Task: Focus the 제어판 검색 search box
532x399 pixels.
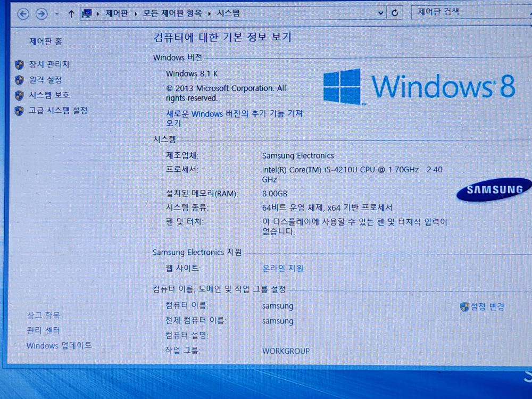Action: [471, 12]
